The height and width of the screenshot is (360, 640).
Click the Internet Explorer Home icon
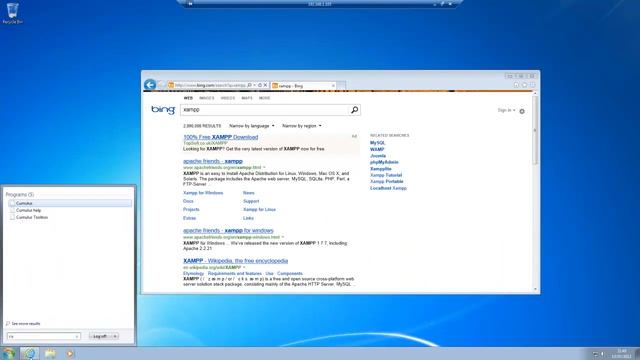click(516, 85)
